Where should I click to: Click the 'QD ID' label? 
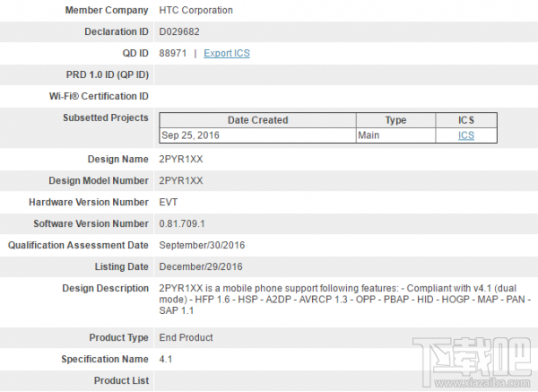coord(135,53)
